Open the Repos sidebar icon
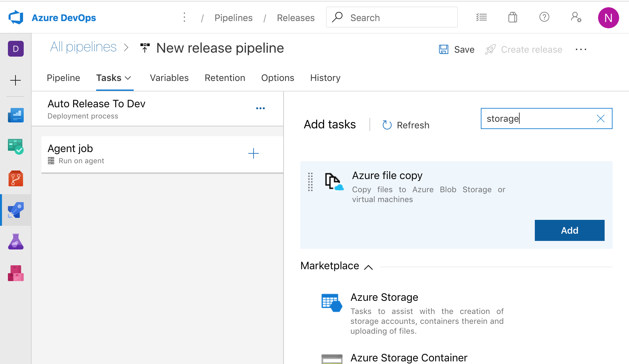Viewport: 629px width, 364px height. pyautogui.click(x=16, y=178)
